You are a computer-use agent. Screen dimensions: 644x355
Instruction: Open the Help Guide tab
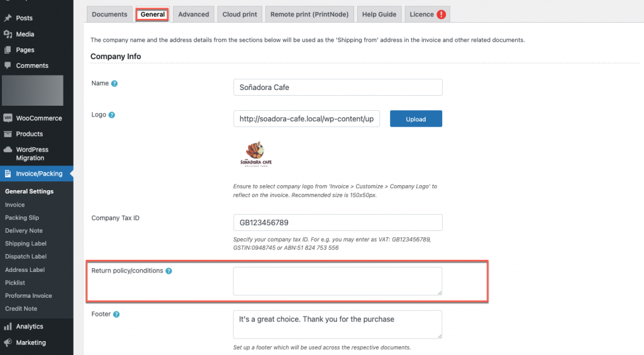(379, 14)
